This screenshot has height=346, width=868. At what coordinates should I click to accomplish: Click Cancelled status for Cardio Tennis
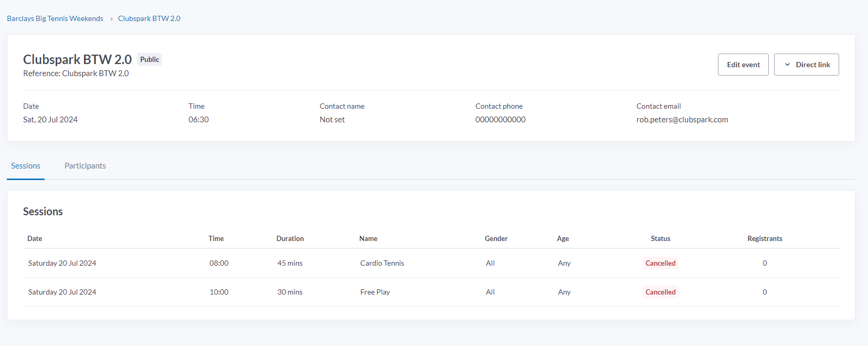click(660, 263)
